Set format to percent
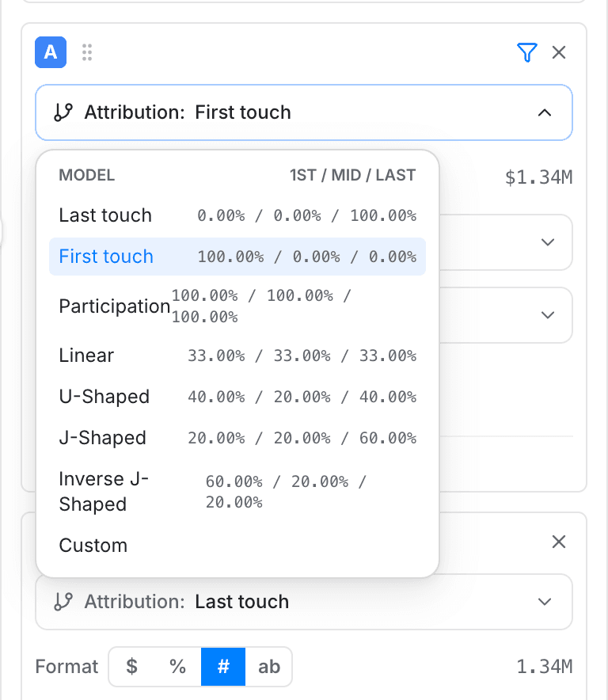This screenshot has width=608, height=700. pyautogui.click(x=177, y=667)
